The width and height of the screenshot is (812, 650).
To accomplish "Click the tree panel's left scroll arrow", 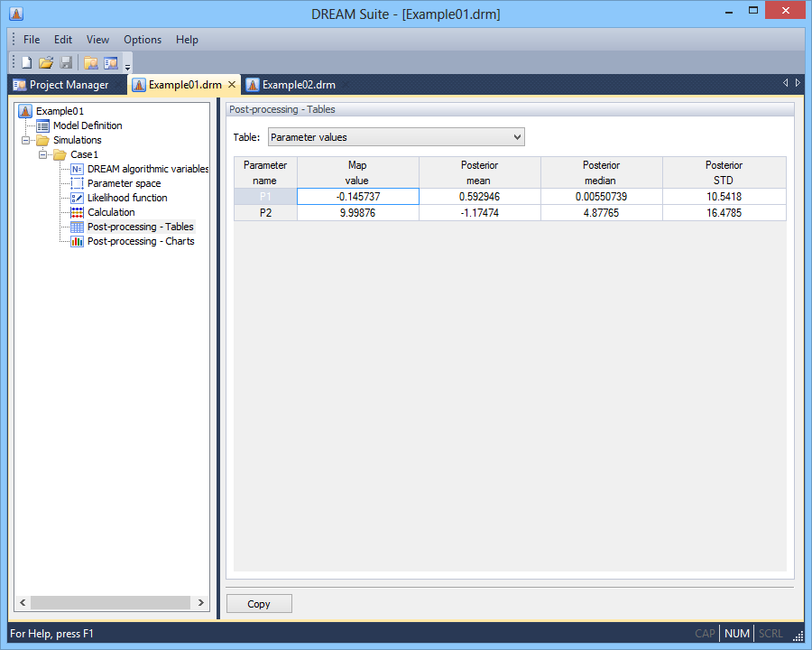I will [23, 602].
